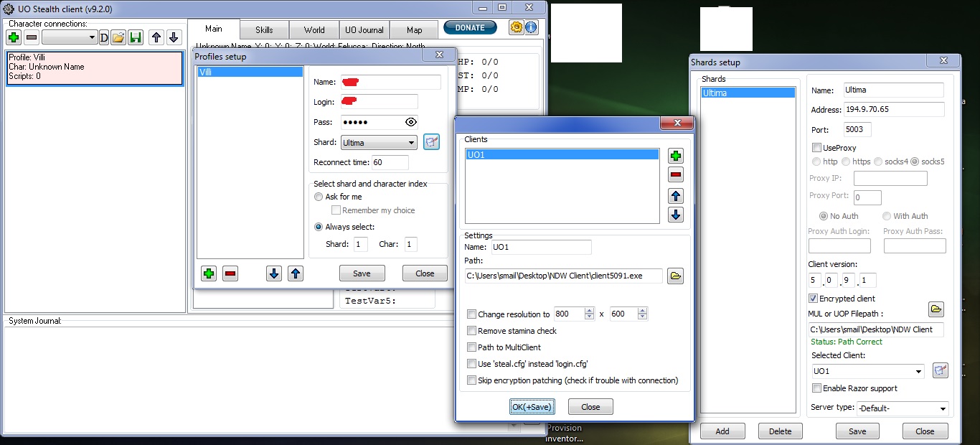
Task: Toggle Use 'steal.cfg' instead 'login.cfg'
Action: [x=471, y=364]
